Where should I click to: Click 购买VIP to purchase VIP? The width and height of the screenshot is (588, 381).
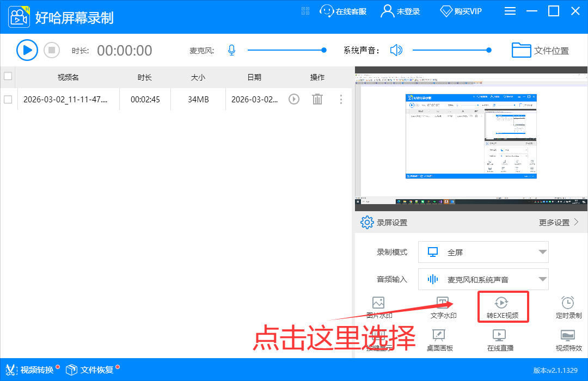(x=461, y=10)
